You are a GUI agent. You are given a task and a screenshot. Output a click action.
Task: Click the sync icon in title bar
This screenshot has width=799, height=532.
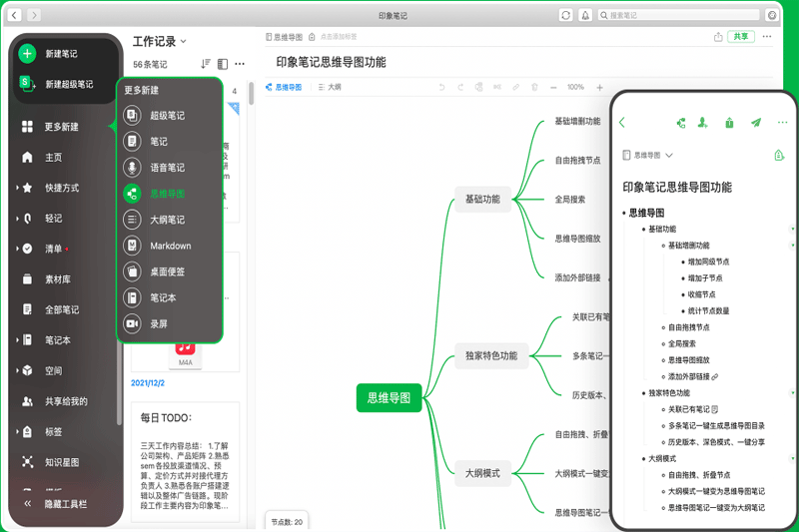566,15
